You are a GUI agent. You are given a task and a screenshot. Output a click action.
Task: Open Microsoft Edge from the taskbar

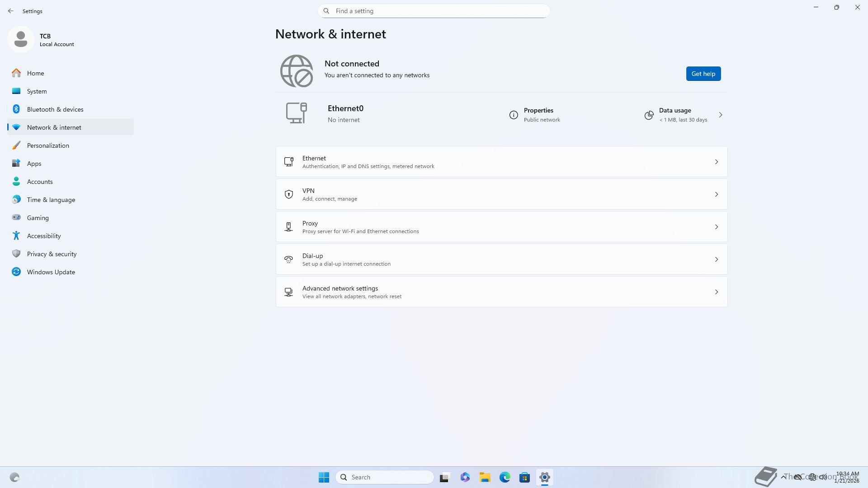[505, 477]
